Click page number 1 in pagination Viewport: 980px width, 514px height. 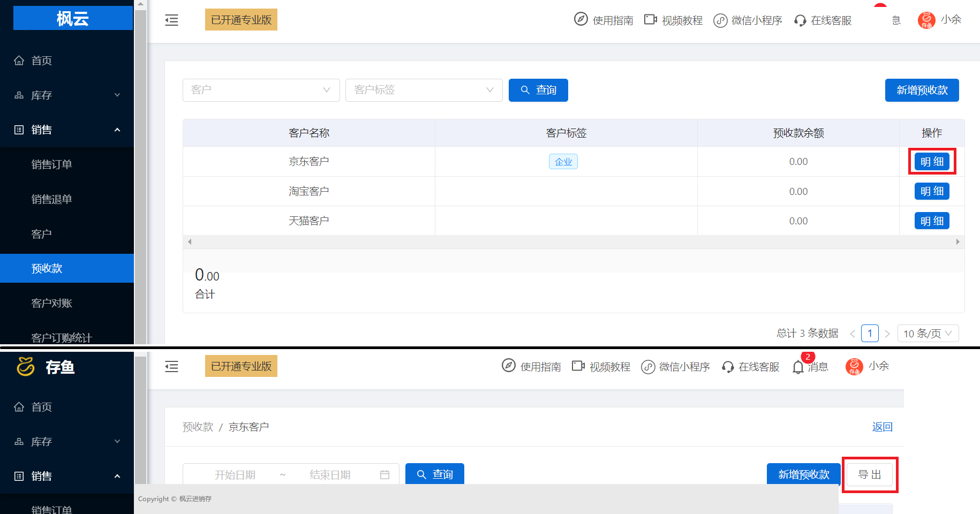870,334
